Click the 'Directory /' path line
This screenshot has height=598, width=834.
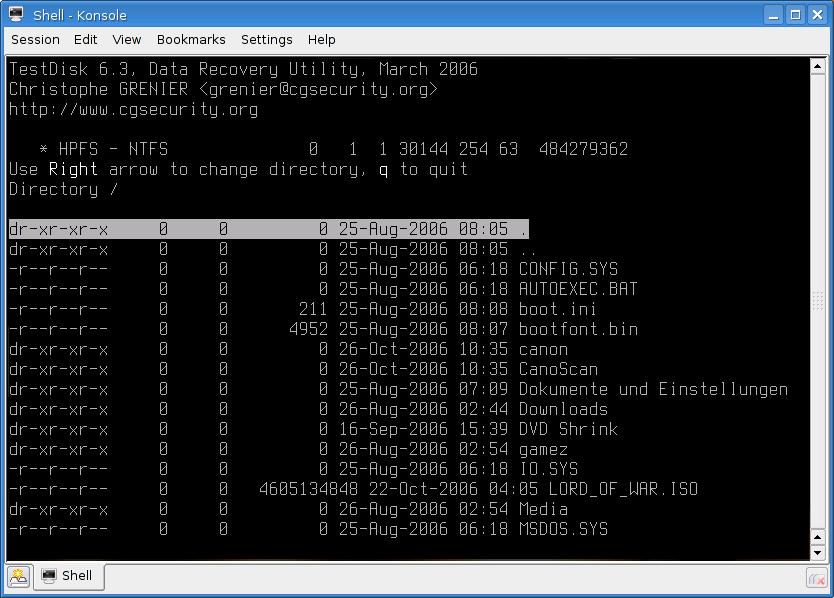[63, 189]
